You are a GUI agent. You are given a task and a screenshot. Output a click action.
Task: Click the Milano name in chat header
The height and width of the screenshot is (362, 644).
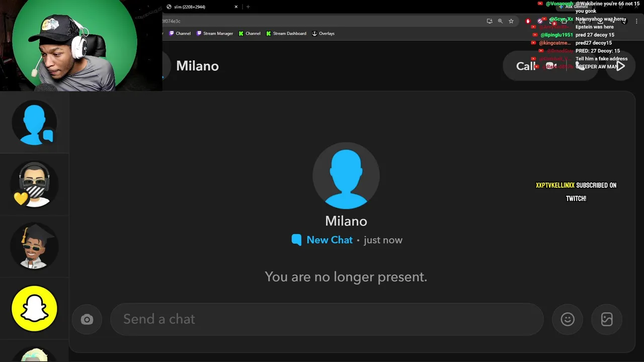coord(197,66)
